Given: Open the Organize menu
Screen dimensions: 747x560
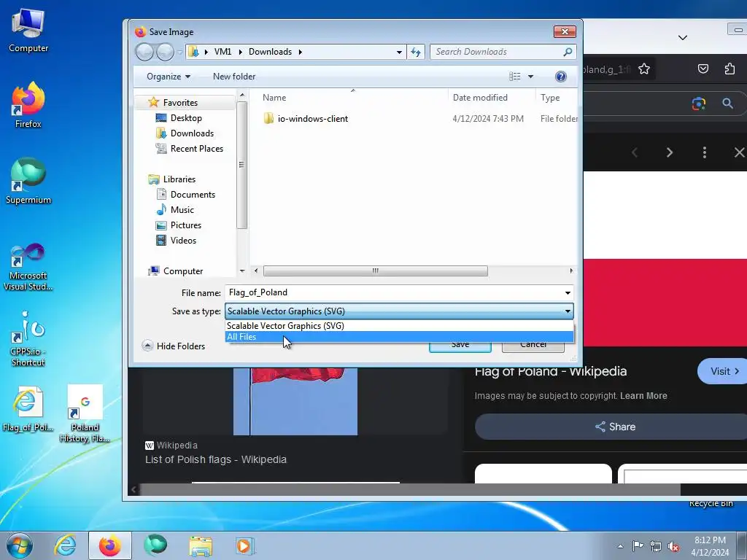Looking at the screenshot, I should click(x=169, y=76).
